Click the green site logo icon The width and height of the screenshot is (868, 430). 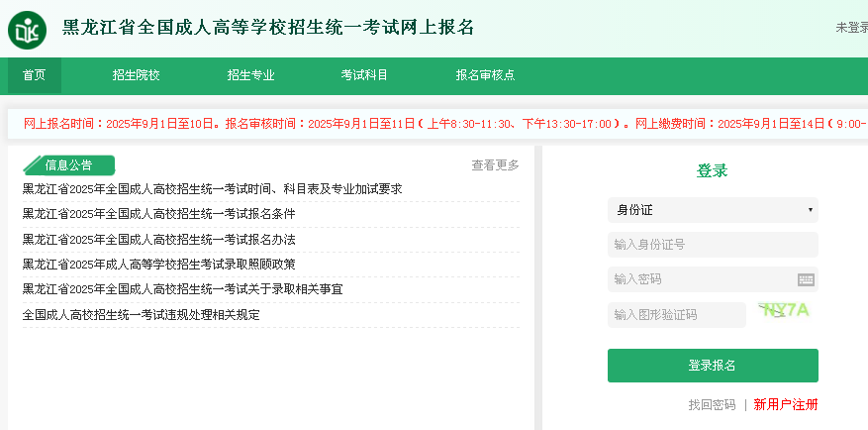point(28,29)
